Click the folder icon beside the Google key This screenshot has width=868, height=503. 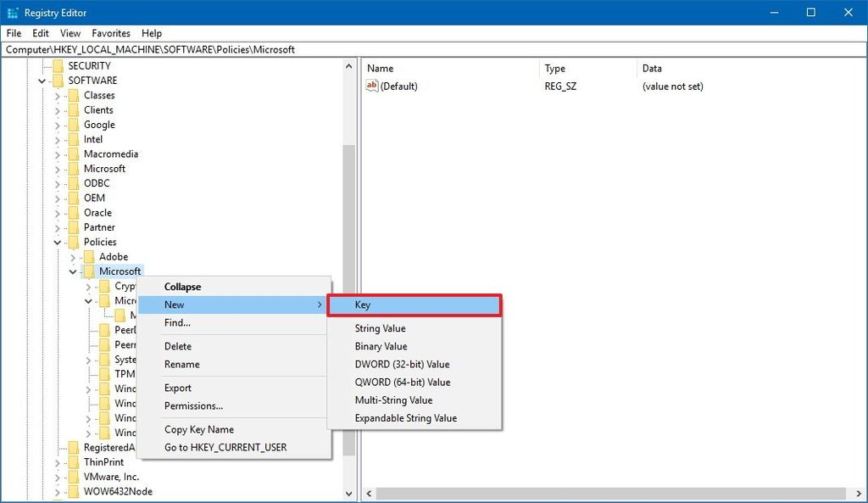click(x=73, y=124)
